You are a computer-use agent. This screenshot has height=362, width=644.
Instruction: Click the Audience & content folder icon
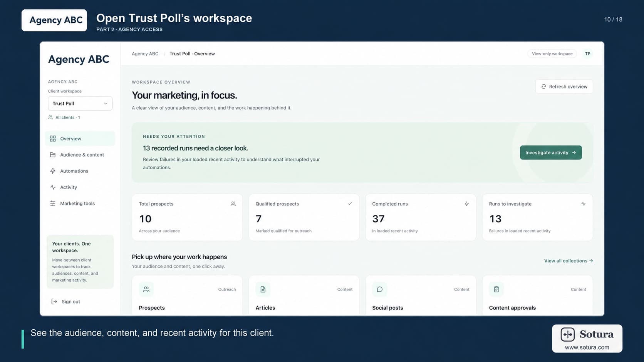tap(53, 155)
